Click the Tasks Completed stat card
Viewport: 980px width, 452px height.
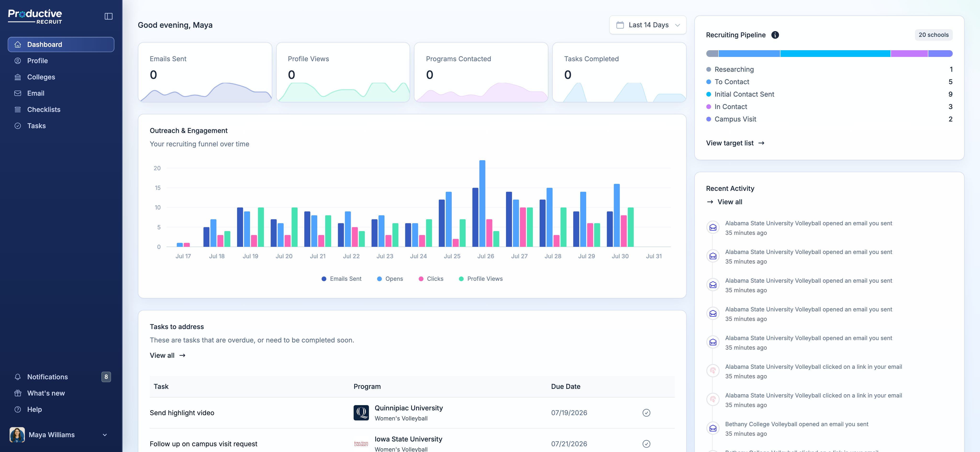tap(619, 72)
